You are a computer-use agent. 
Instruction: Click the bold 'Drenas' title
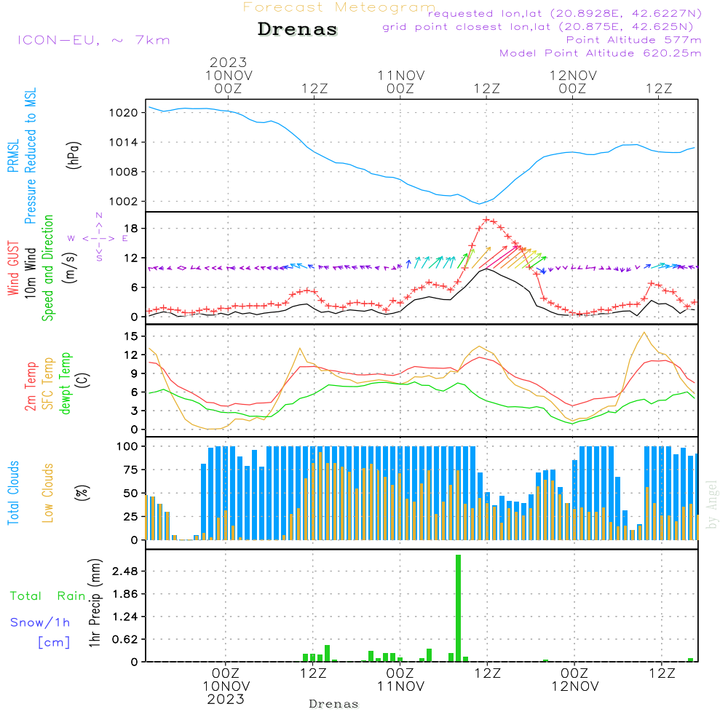click(298, 29)
